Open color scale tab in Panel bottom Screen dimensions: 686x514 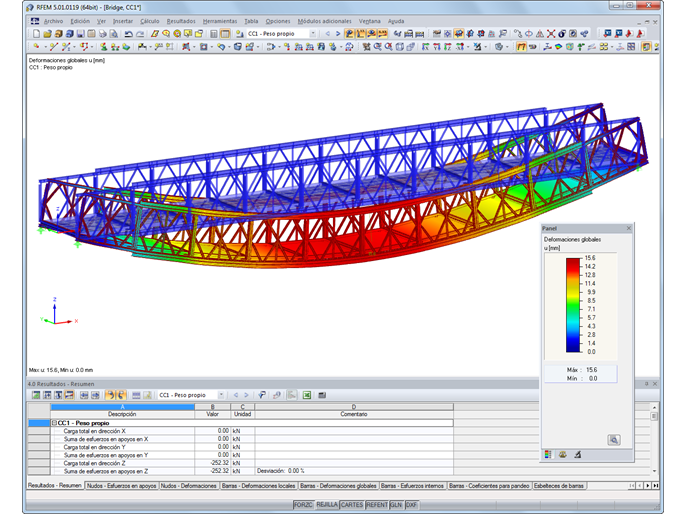coord(548,455)
